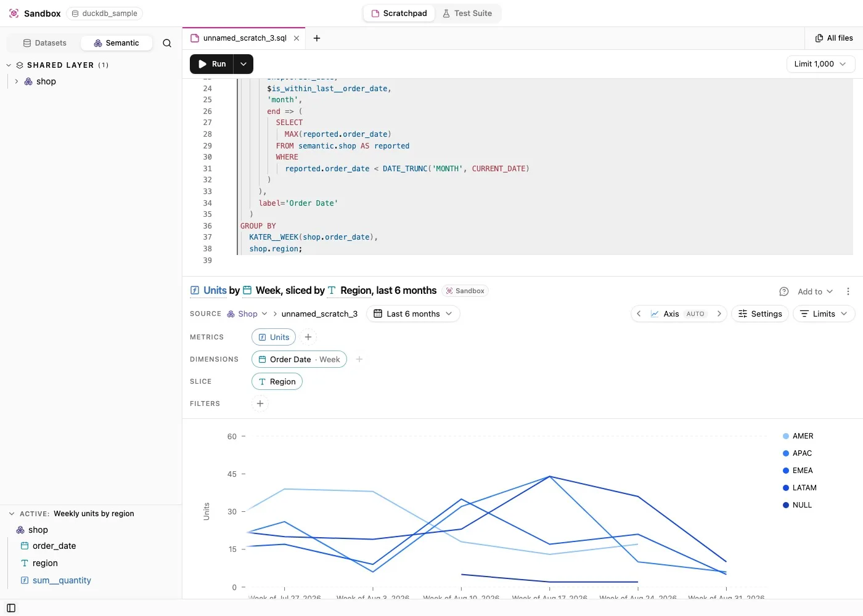Open the search icon in the sidebar
The image size is (863, 616).
(x=167, y=43)
